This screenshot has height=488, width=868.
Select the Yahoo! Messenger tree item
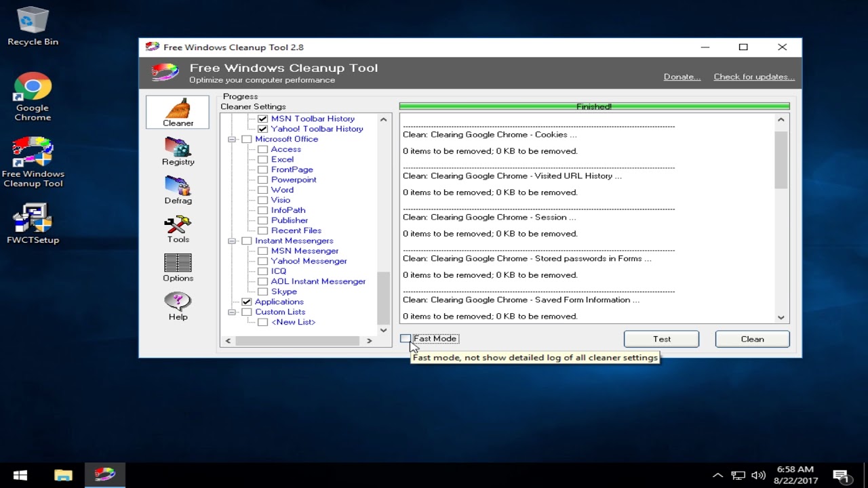click(309, 261)
